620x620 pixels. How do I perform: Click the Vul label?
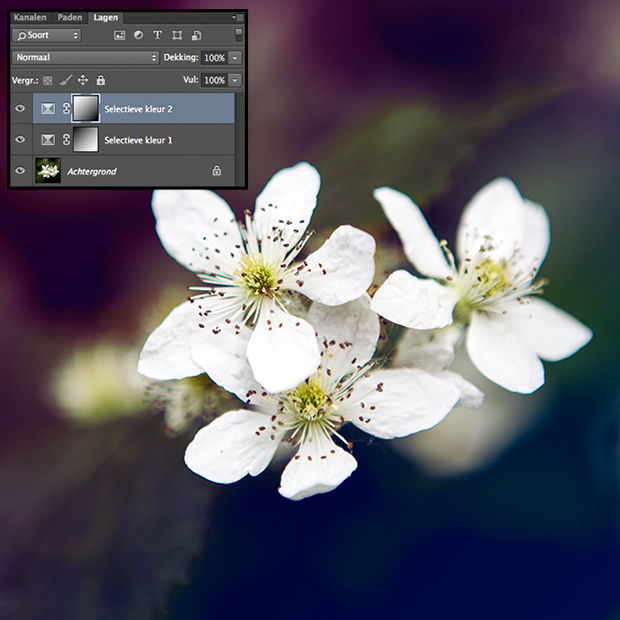[x=190, y=80]
